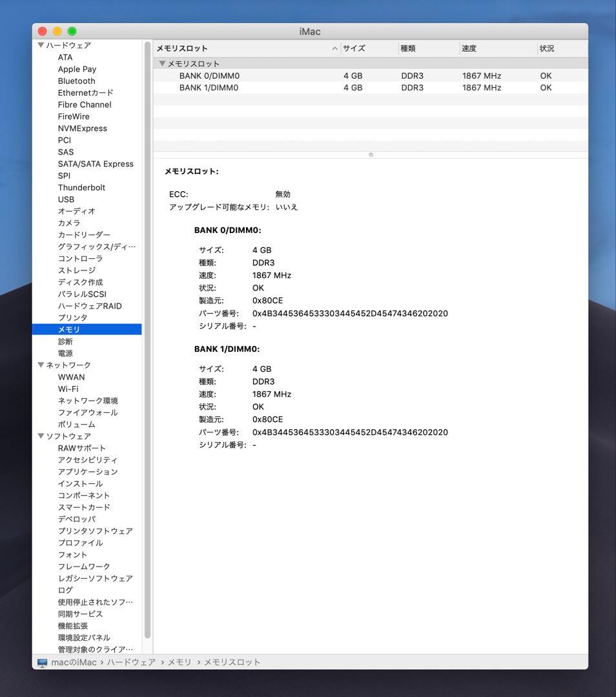This screenshot has height=697, width=616.
Task: Select the highlighted メモリ item
Action: pos(87,329)
